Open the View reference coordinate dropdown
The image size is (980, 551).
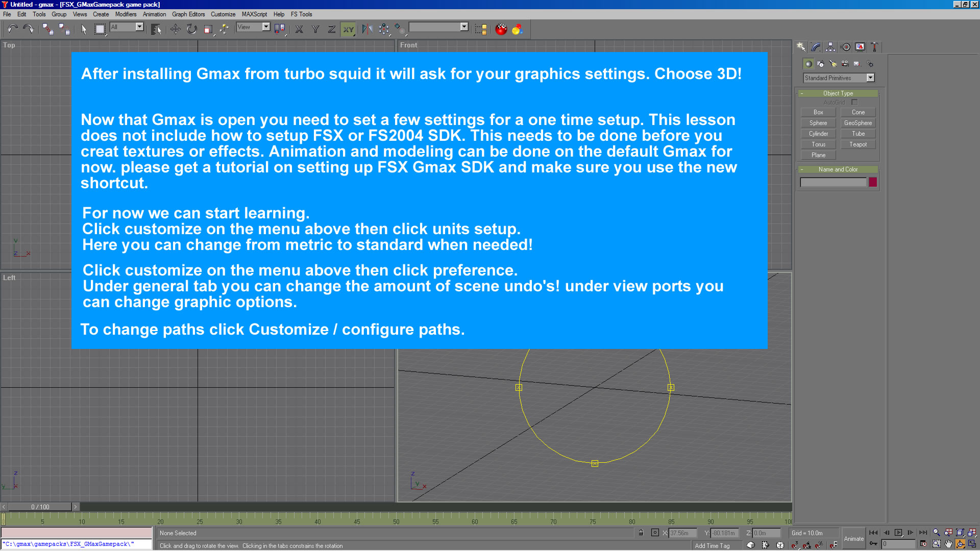[266, 27]
